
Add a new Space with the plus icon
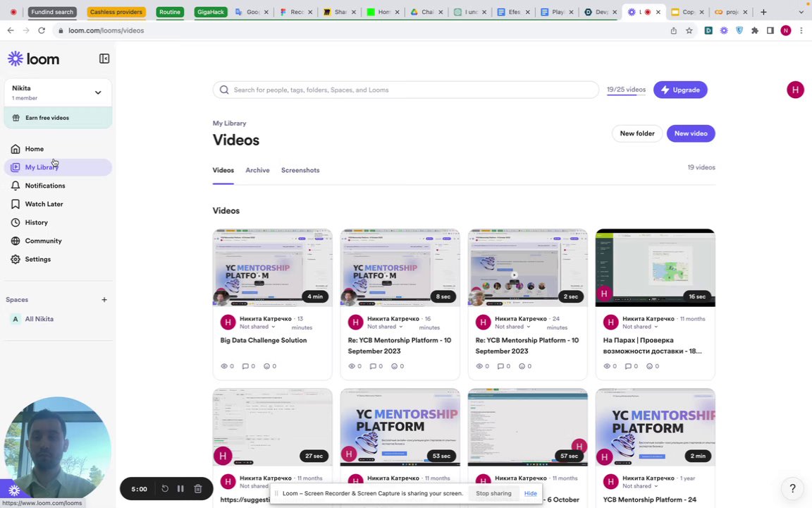(104, 300)
